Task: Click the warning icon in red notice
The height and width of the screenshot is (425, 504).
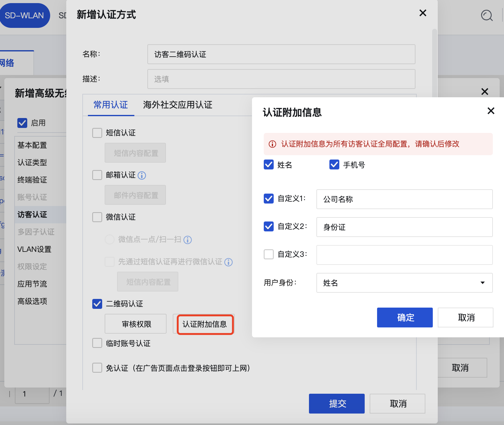Action: tap(272, 144)
